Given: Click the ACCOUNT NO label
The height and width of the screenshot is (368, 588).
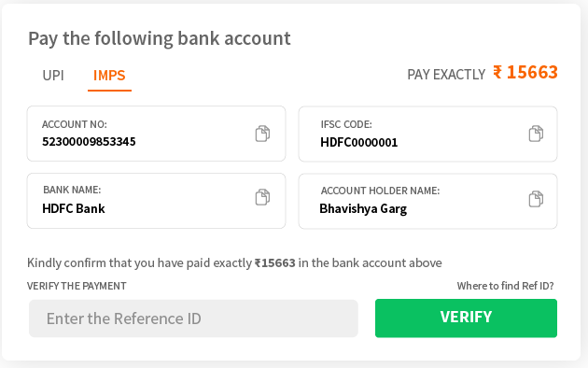Looking at the screenshot, I should click(x=75, y=124).
